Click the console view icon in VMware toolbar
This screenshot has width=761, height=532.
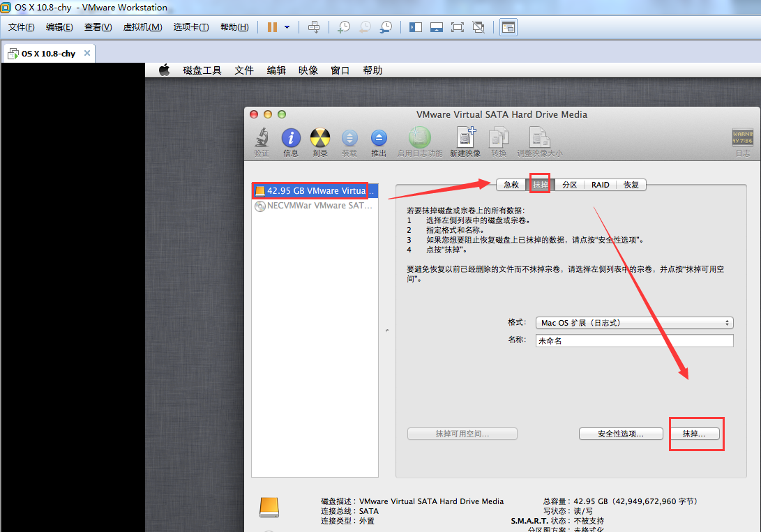(508, 27)
